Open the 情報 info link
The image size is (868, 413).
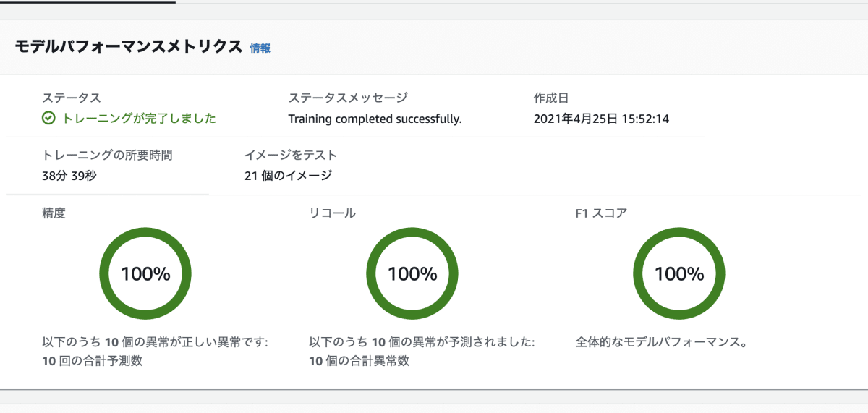click(x=260, y=48)
